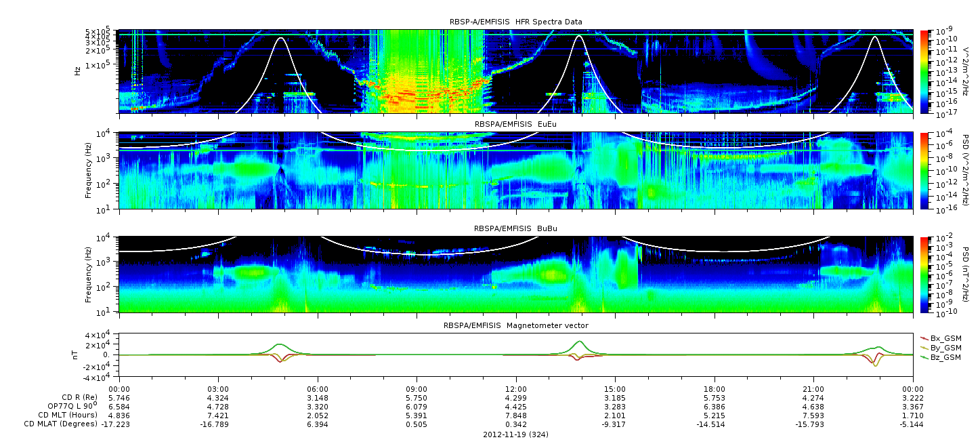Click the RBSPA/EMFISIS EuEu panel title
This screenshot has height=446, width=980.
tap(516, 125)
